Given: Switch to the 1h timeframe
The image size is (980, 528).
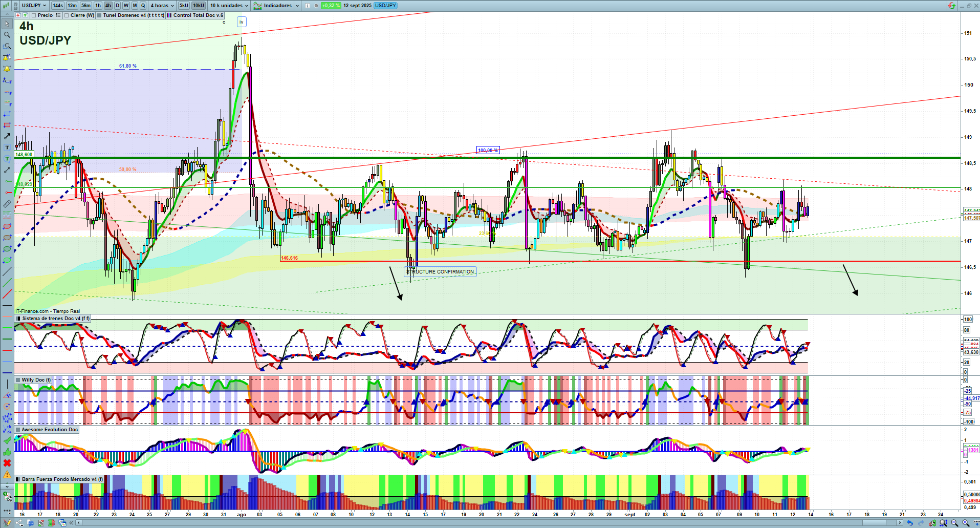Looking at the screenshot, I should click(98, 6).
